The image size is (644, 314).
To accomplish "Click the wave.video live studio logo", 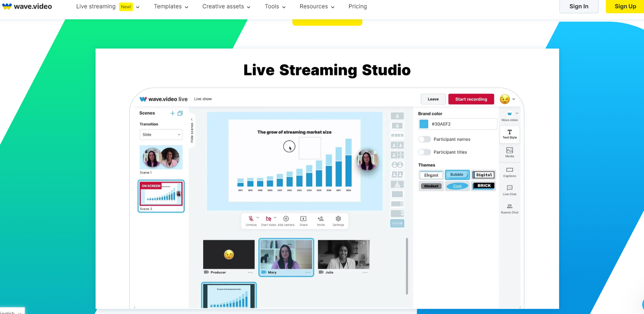I will pyautogui.click(x=163, y=99).
